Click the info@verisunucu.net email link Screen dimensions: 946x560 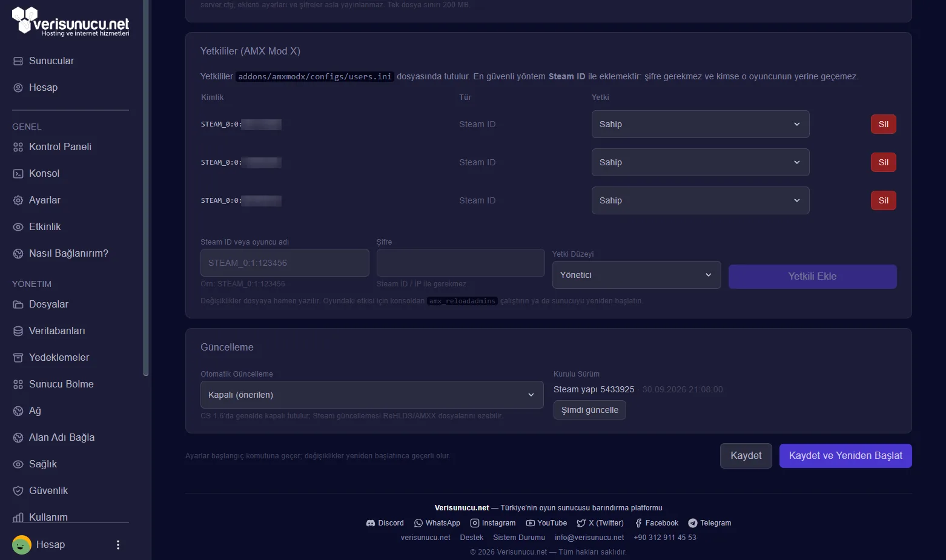coord(589,538)
